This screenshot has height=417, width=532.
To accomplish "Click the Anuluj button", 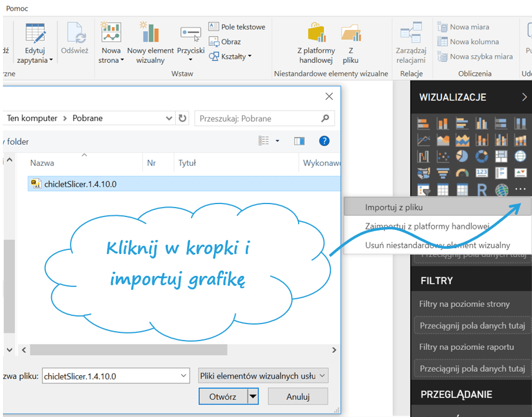I will tap(297, 396).
